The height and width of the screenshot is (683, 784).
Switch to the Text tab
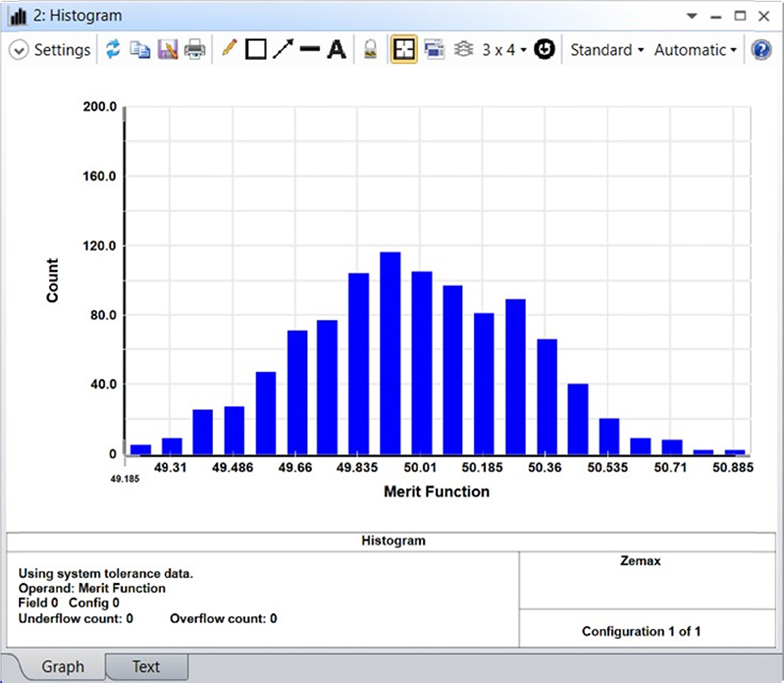(x=146, y=666)
